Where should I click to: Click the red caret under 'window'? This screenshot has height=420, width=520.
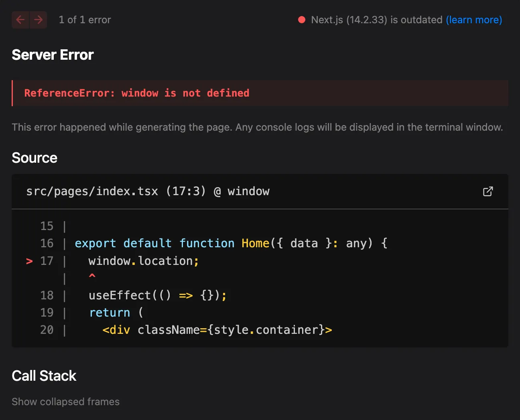click(92, 276)
